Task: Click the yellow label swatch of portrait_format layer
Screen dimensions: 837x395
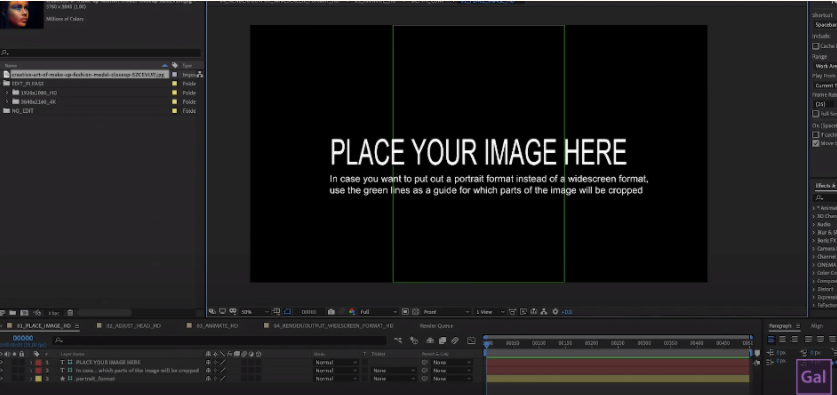Action: click(38, 378)
